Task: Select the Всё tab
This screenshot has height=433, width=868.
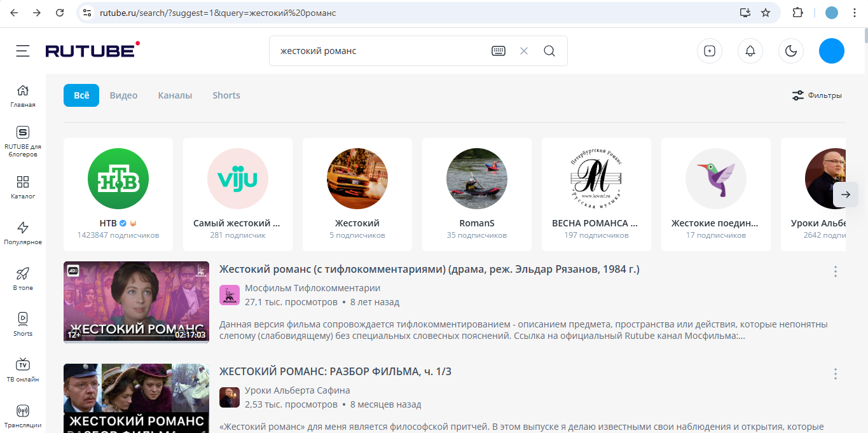Action: pyautogui.click(x=81, y=95)
